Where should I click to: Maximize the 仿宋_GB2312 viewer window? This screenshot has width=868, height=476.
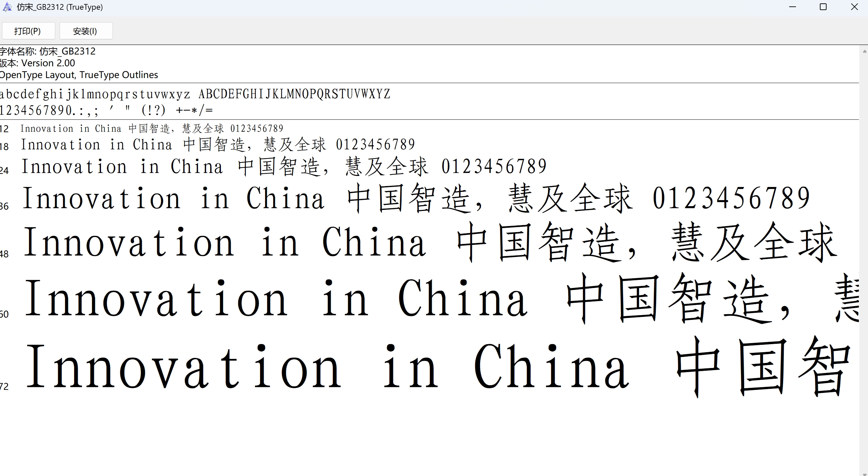[824, 7]
